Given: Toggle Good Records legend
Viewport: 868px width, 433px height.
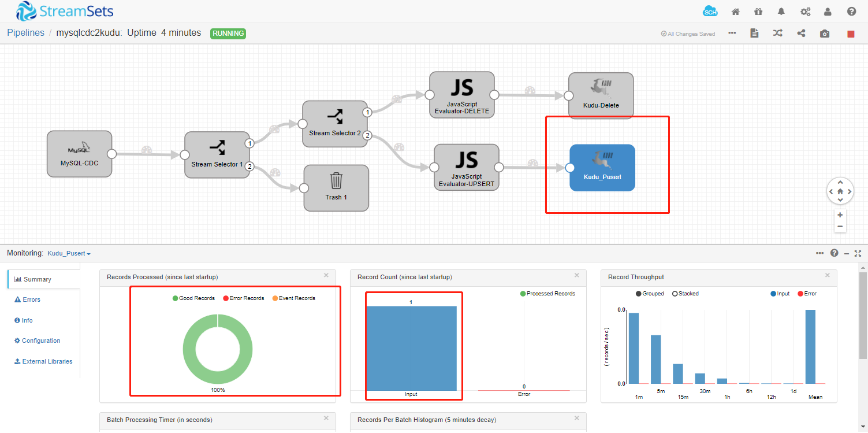Looking at the screenshot, I should 193,298.
